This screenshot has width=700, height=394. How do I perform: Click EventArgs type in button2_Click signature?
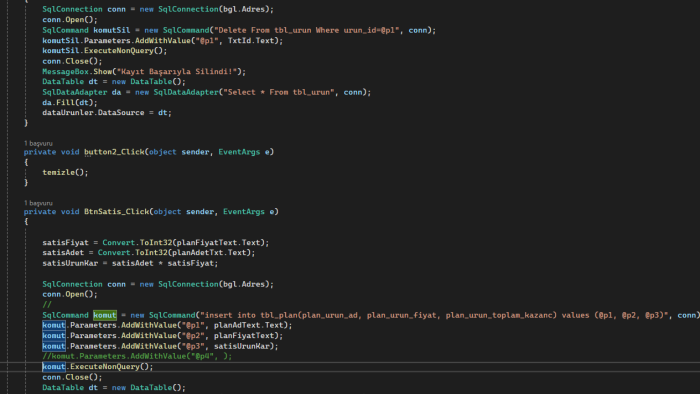[239, 152]
